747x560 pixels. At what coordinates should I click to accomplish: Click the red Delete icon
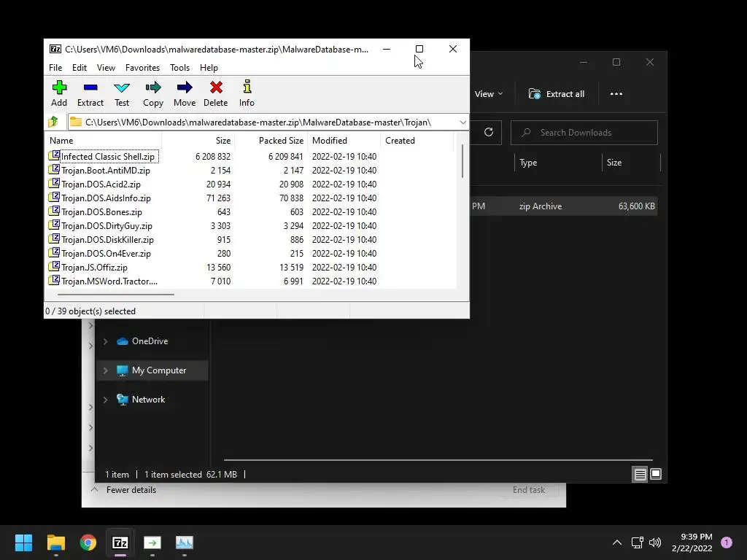click(216, 87)
